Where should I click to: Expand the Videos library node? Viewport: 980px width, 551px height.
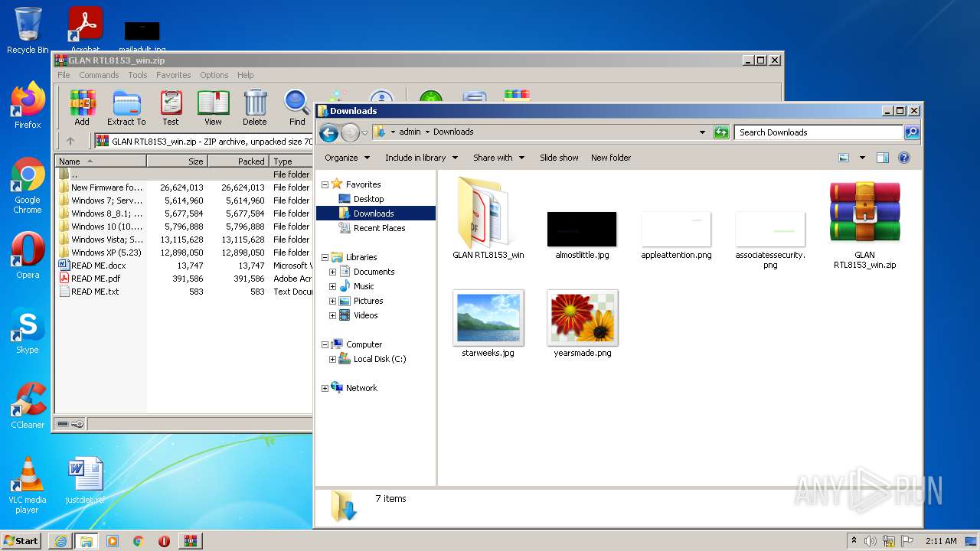tap(332, 315)
